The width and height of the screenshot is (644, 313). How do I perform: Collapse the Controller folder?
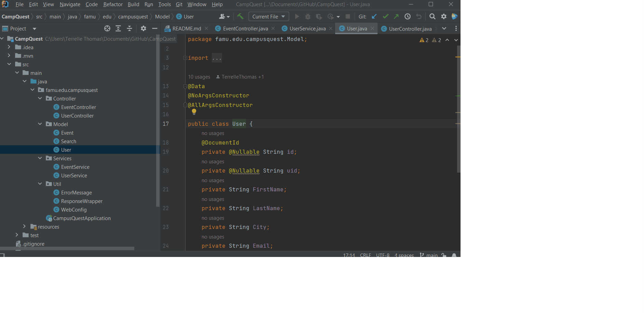40,98
